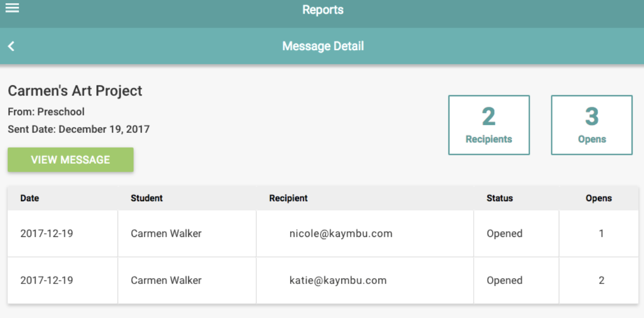Screen dimensions: 644x318
Task: Go back using the left chevron arrow
Action: click(11, 47)
